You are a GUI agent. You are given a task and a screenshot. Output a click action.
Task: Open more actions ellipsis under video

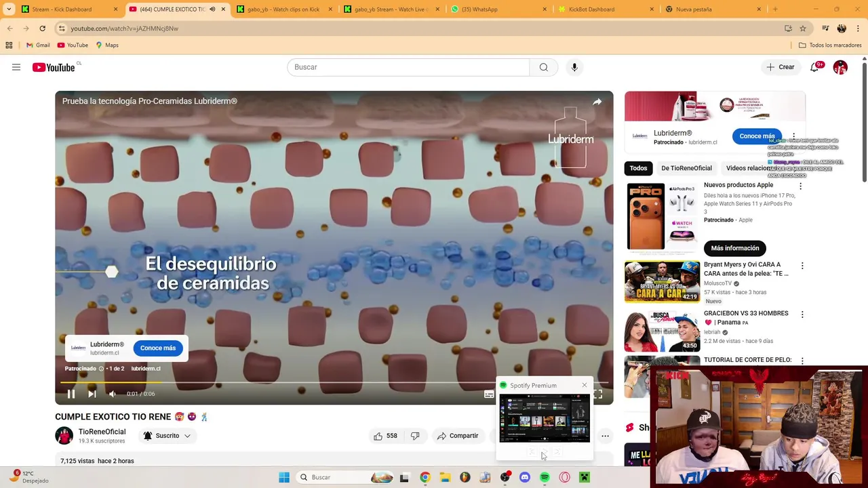point(605,436)
